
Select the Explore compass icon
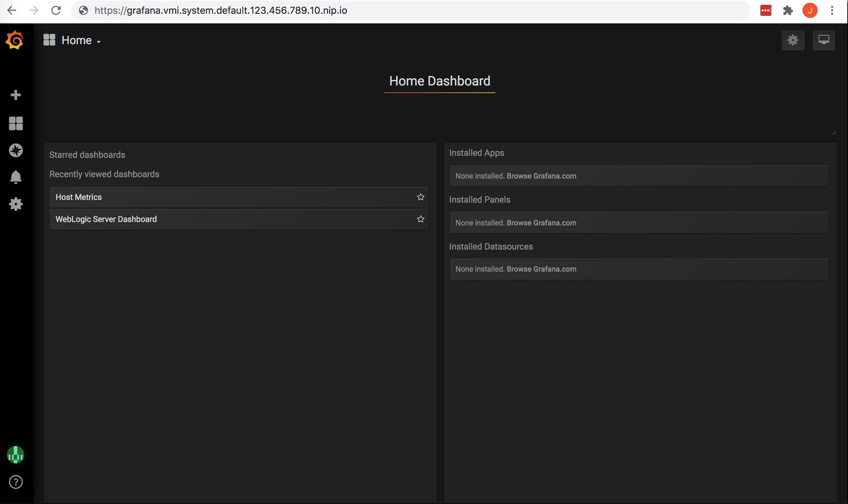pos(16,150)
